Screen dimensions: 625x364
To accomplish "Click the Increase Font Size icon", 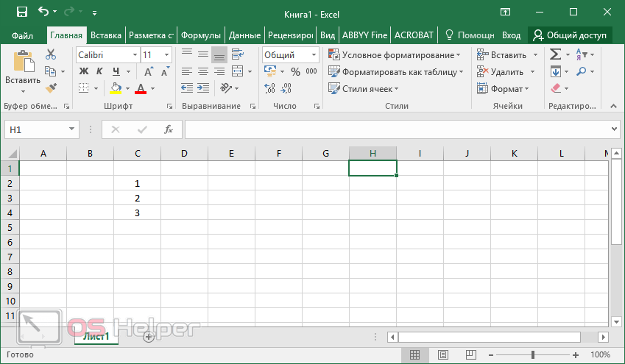I will coord(148,72).
